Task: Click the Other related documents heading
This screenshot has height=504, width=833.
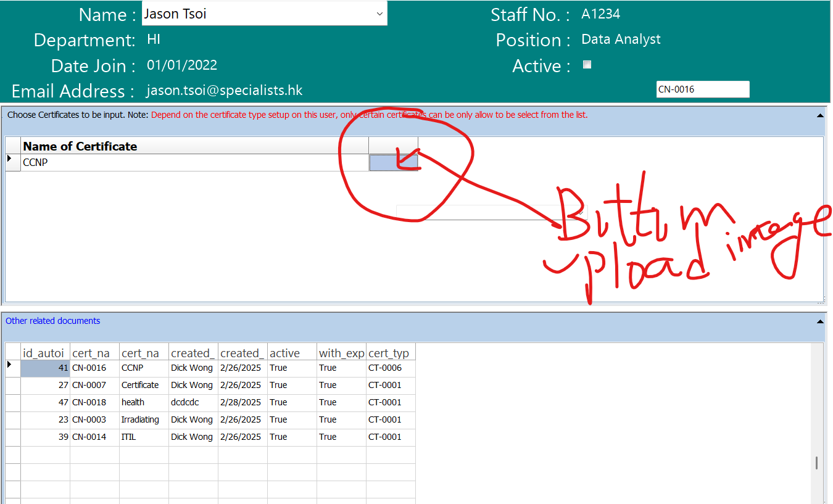Action: (53, 321)
